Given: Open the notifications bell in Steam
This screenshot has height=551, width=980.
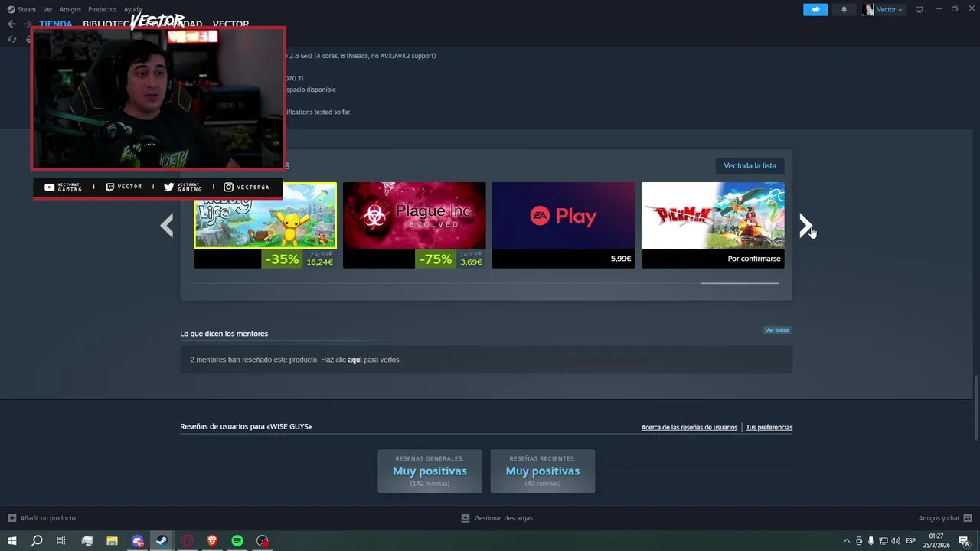Looking at the screenshot, I should [844, 9].
